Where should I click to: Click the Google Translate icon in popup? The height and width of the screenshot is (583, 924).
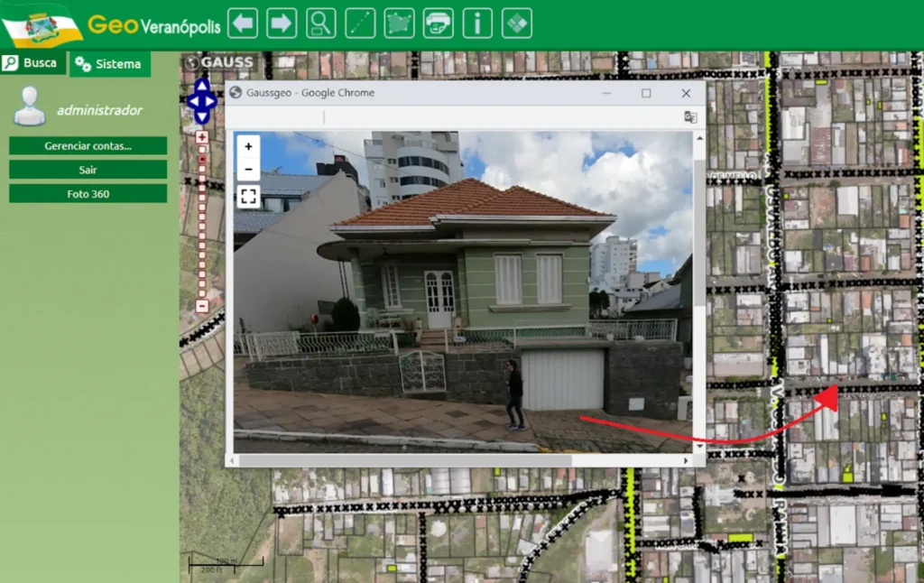[x=690, y=117]
